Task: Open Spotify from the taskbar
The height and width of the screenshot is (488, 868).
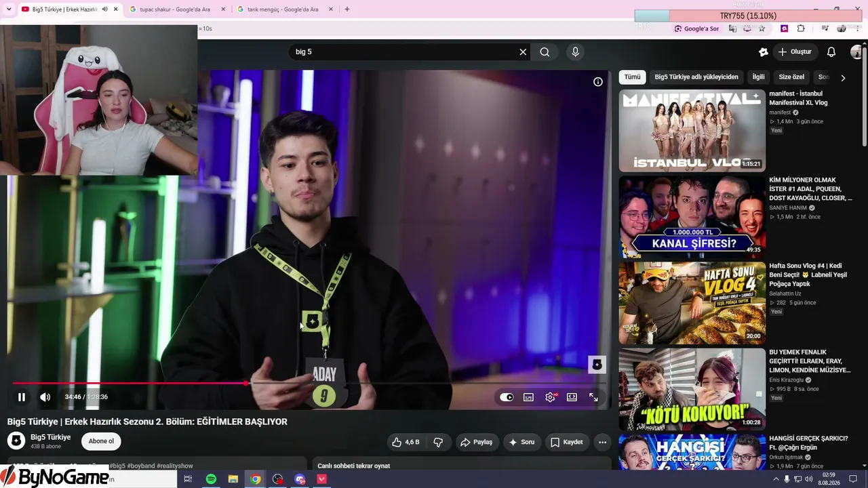Action: [211, 479]
